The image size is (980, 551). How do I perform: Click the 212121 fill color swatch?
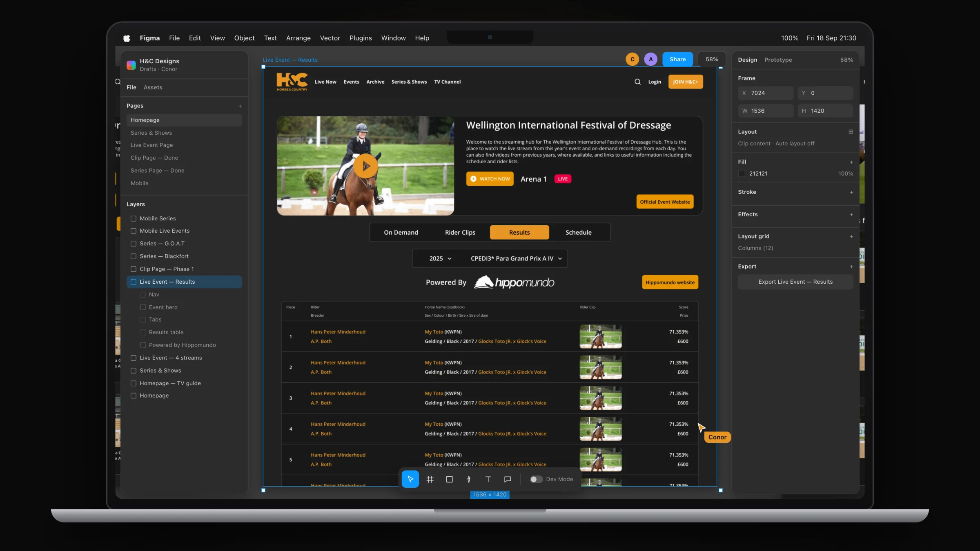742,173
